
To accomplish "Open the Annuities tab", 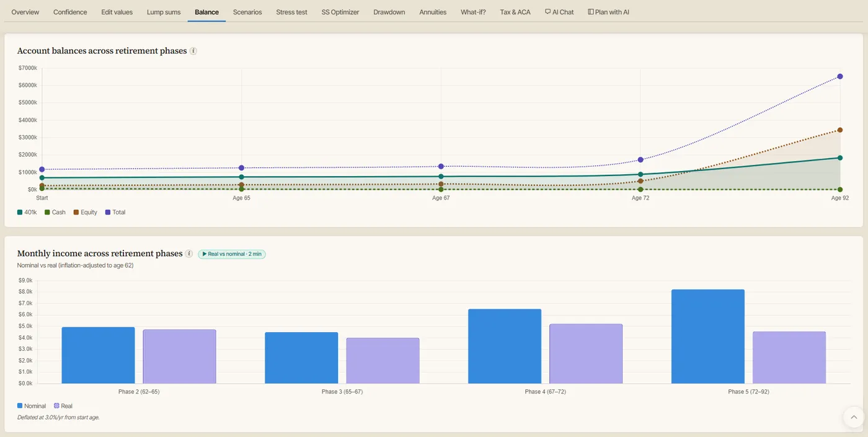I will pos(433,12).
